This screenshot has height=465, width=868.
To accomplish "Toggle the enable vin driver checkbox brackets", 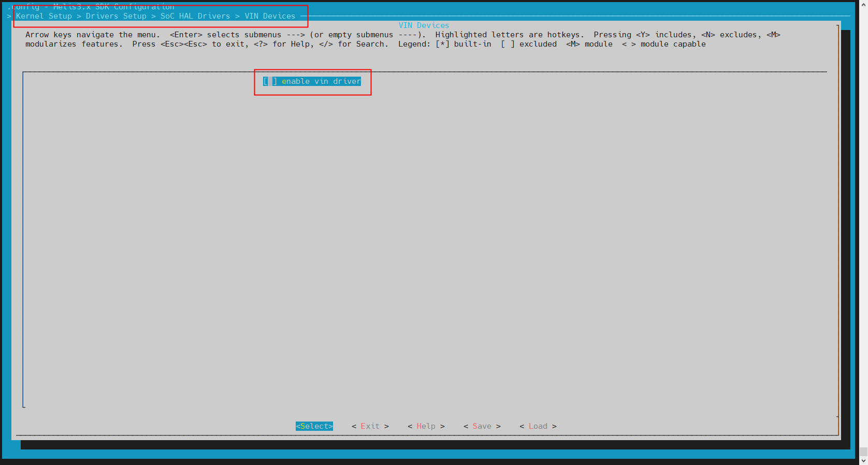I will (x=270, y=81).
